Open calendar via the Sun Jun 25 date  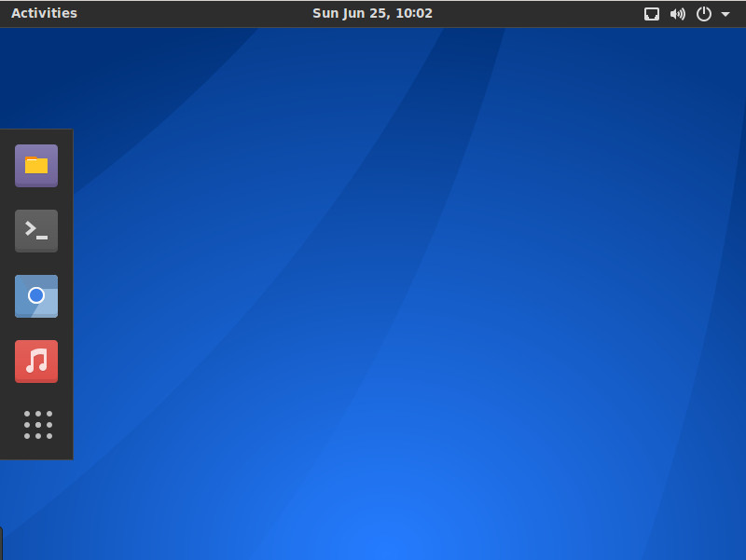(x=352, y=13)
